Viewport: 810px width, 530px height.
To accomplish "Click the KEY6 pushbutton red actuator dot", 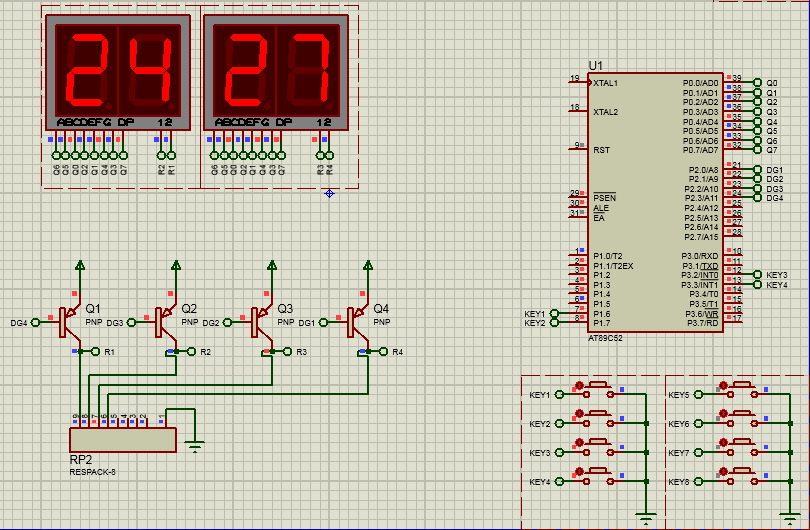I will pos(723,414).
